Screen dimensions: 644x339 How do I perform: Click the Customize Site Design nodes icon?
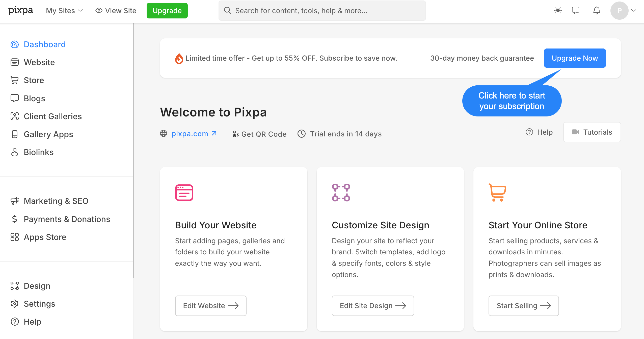[341, 192]
